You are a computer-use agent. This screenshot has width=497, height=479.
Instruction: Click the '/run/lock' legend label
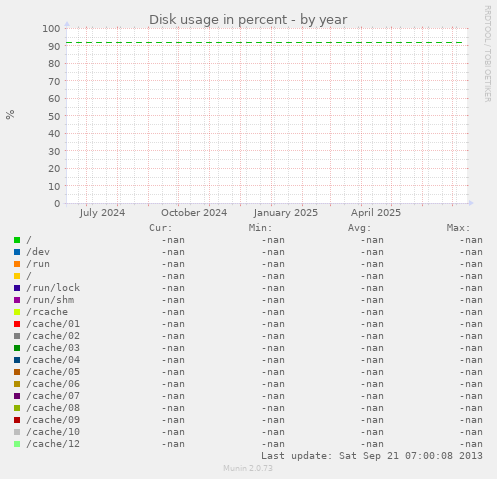pyautogui.click(x=53, y=288)
